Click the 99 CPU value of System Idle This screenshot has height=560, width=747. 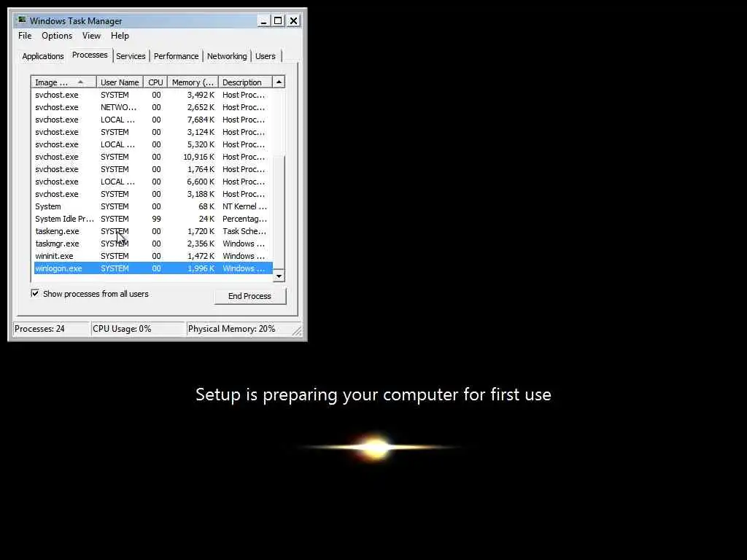coord(156,219)
